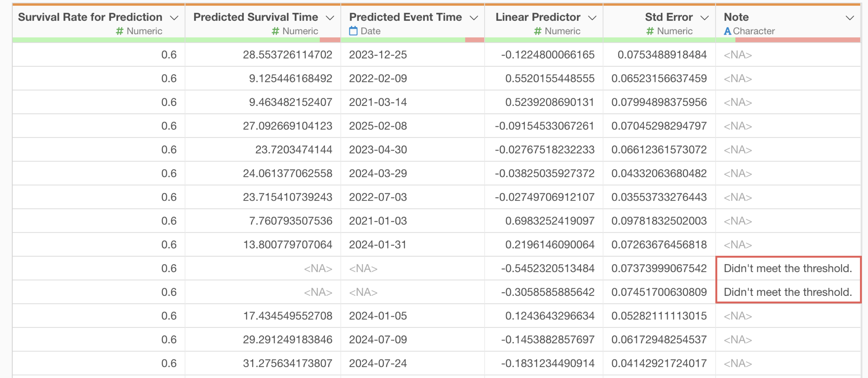This screenshot has height=378, width=868.
Task: Click numeric hash icon under Std Error
Action: (x=650, y=31)
